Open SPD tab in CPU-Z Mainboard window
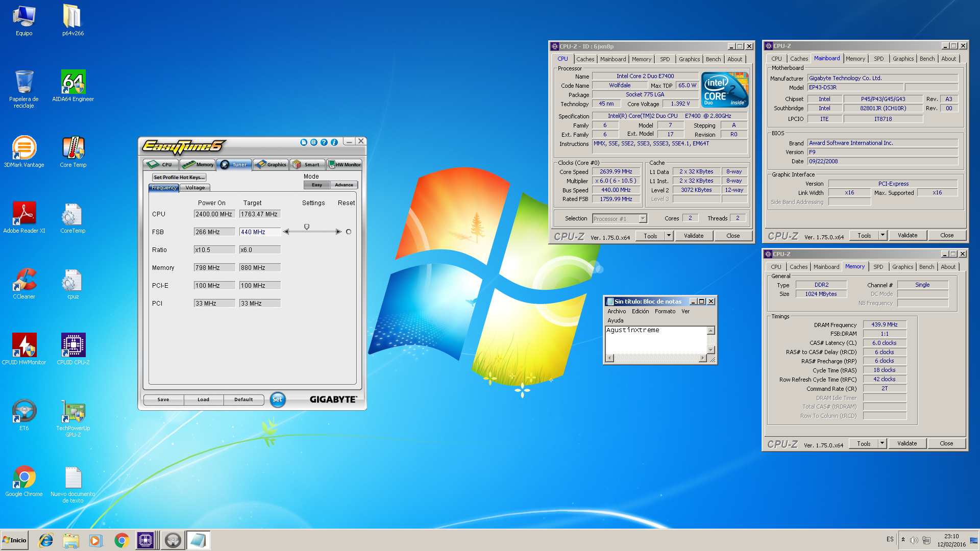Image resolution: width=980 pixels, height=551 pixels. point(878,59)
